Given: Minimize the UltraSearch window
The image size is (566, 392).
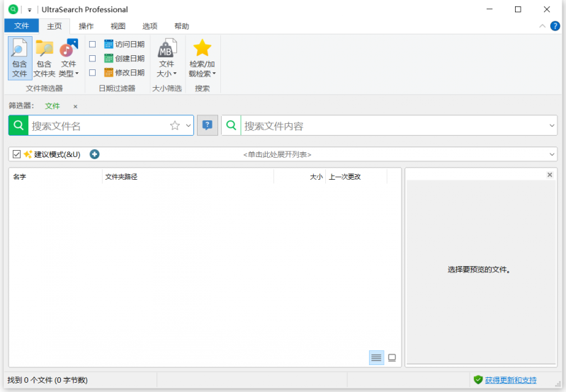Looking at the screenshot, I should pyautogui.click(x=489, y=9).
